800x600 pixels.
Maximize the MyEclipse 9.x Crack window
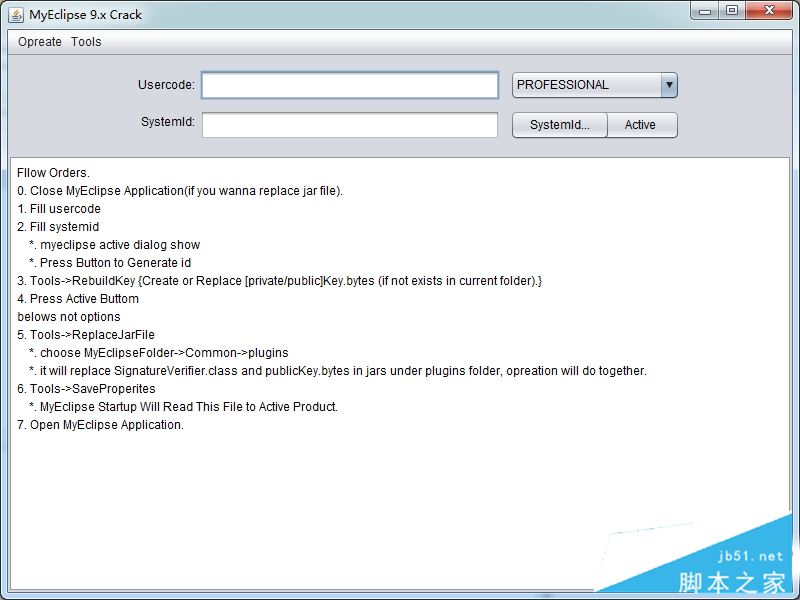pyautogui.click(x=732, y=11)
